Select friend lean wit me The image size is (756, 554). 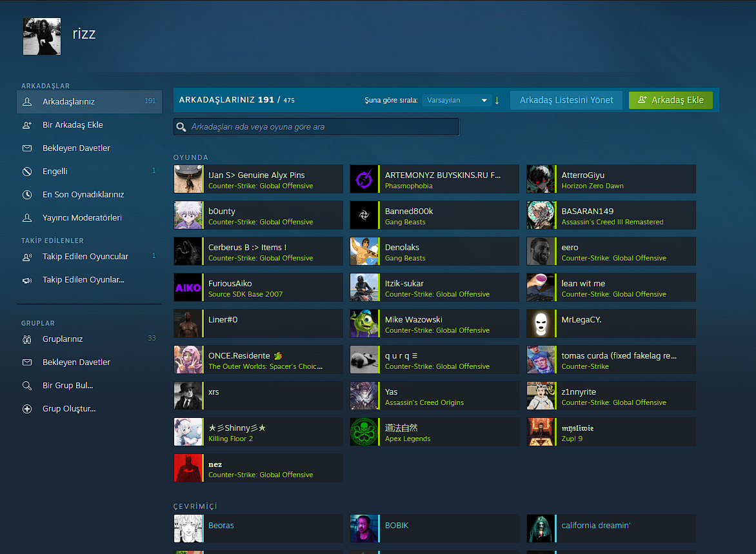[612, 288]
